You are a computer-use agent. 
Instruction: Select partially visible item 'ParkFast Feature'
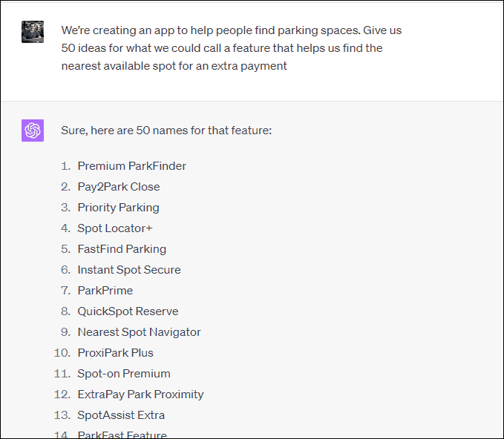tap(122, 435)
